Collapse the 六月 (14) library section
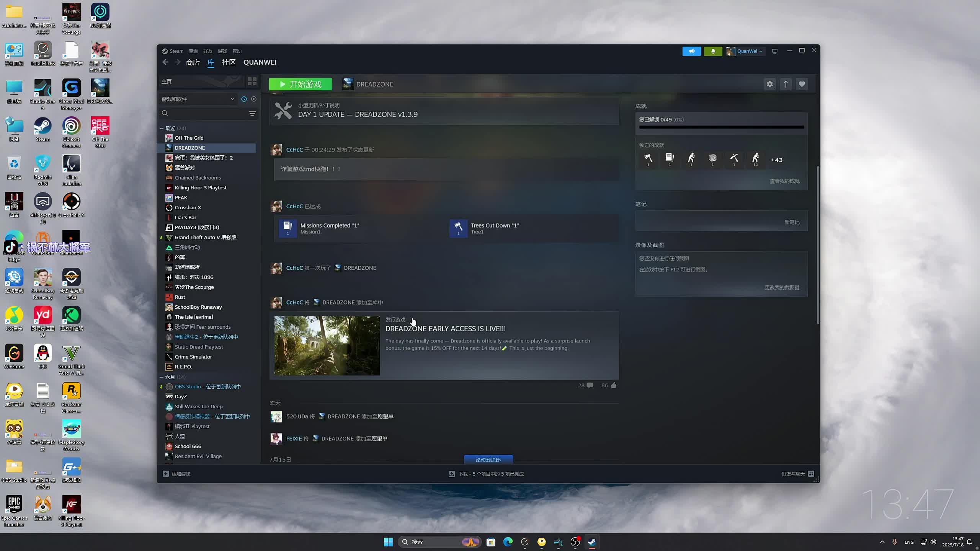Screen dimensions: 980x551 click(x=162, y=377)
